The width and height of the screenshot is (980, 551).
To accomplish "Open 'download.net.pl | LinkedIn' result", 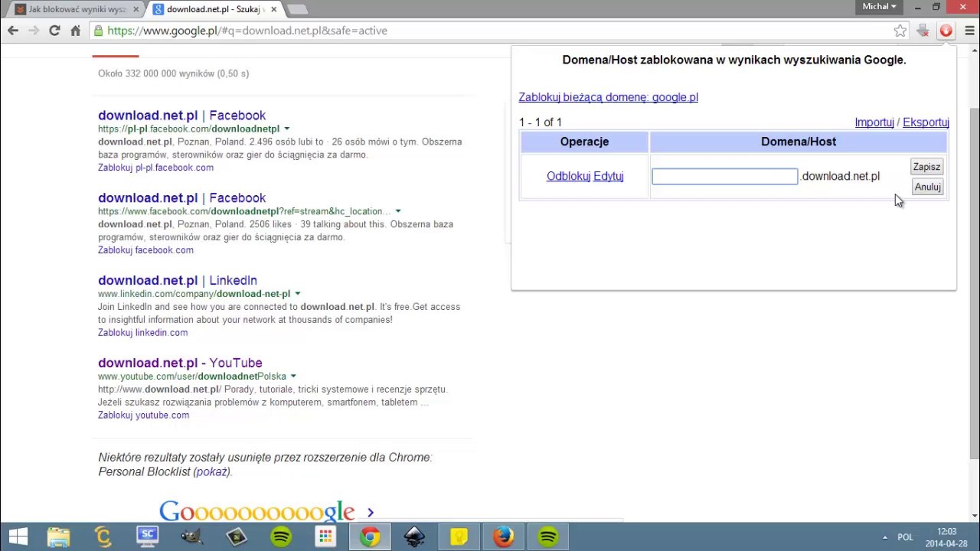I will click(178, 281).
